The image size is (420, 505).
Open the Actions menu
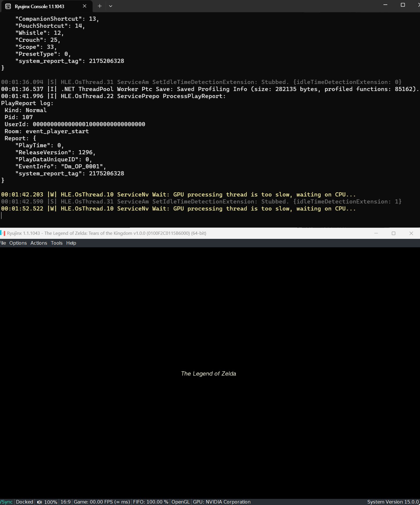[39, 243]
